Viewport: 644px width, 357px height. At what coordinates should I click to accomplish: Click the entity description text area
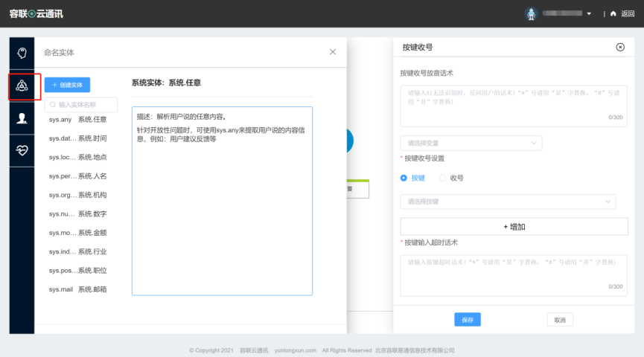222,201
